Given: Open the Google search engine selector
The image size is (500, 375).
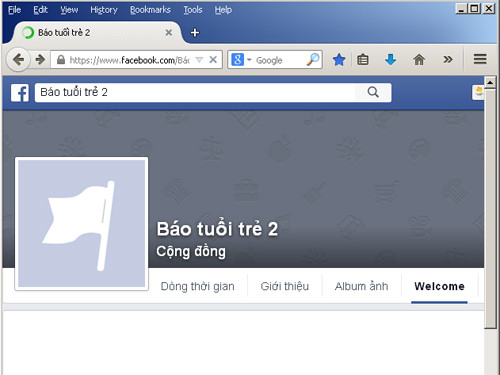Looking at the screenshot, I should coord(241,60).
